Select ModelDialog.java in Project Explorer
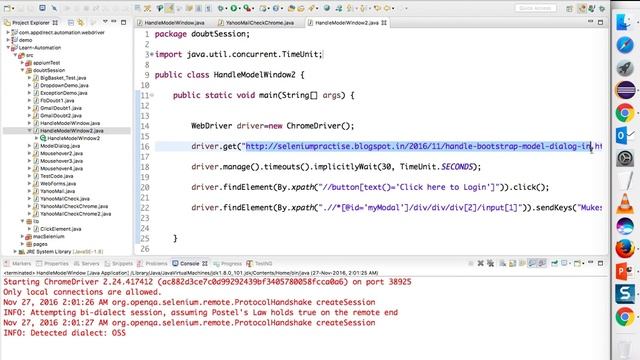Screen dimensions: 640x360 [60, 146]
